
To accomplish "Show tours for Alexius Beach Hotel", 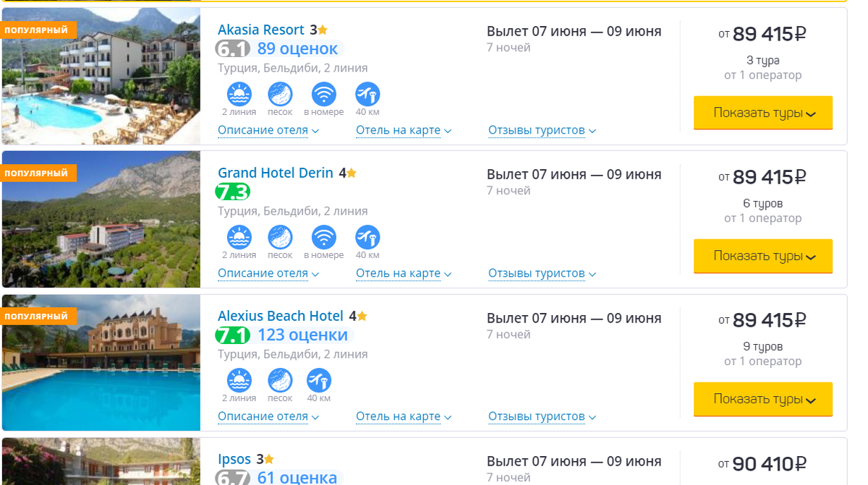I will (763, 399).
